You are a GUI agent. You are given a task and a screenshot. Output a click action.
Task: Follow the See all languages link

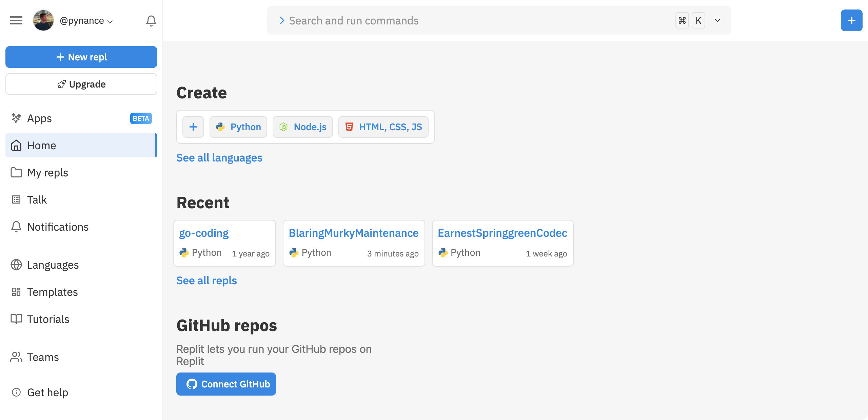219,158
